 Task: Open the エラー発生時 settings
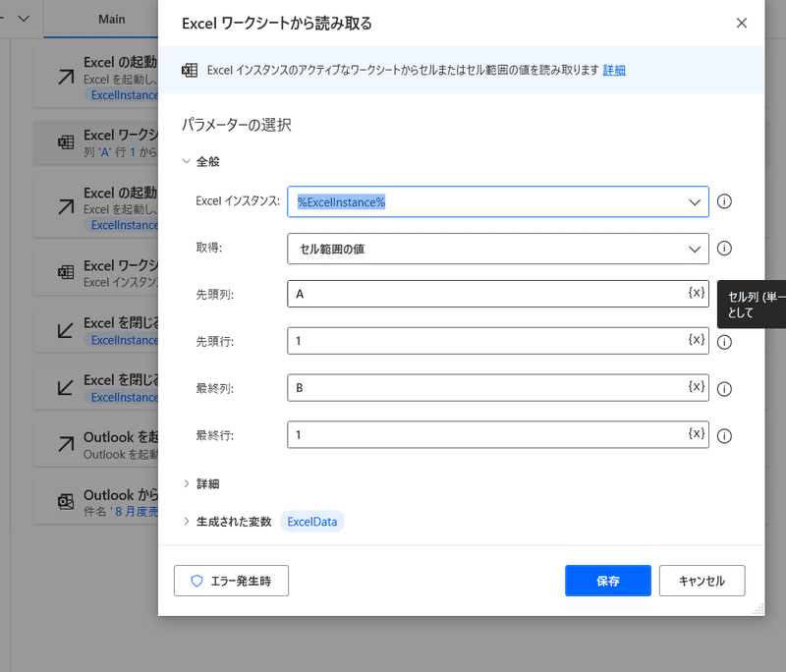pyautogui.click(x=231, y=581)
